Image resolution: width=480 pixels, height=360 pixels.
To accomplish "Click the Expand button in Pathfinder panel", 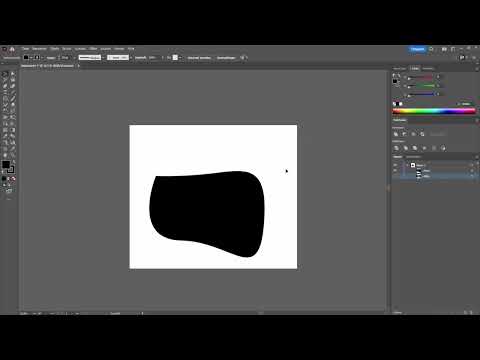I will 437,134.
